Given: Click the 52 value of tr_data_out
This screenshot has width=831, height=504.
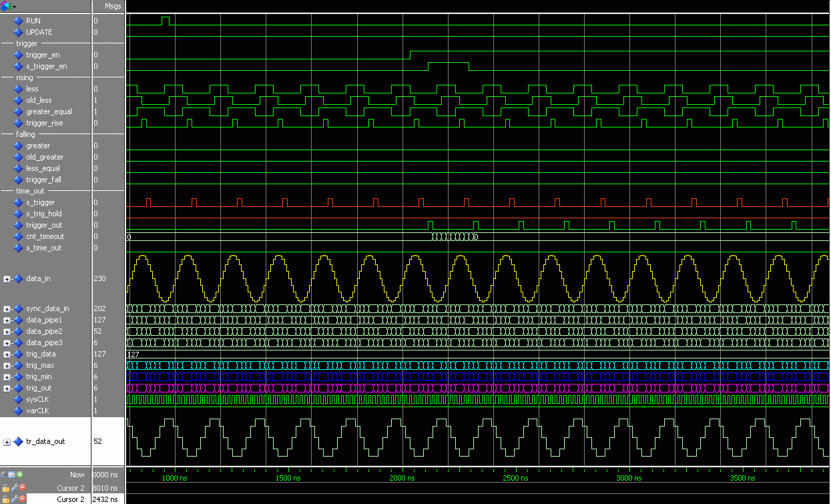Looking at the screenshot, I should coord(97,442).
